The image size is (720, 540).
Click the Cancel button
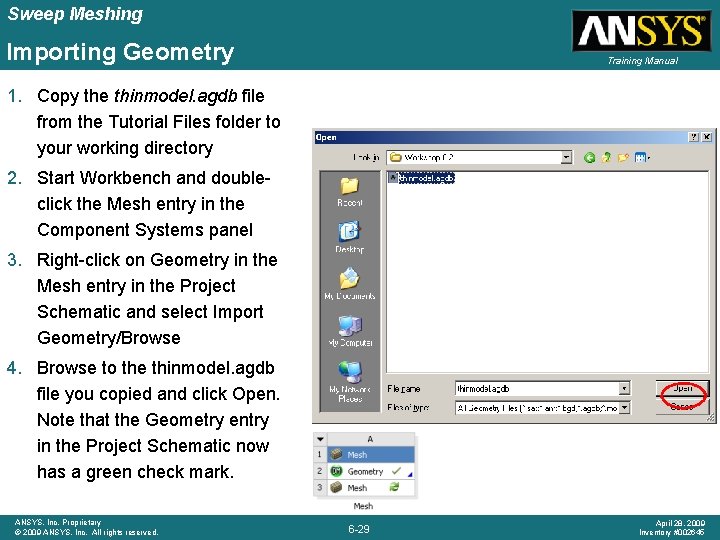tap(682, 406)
